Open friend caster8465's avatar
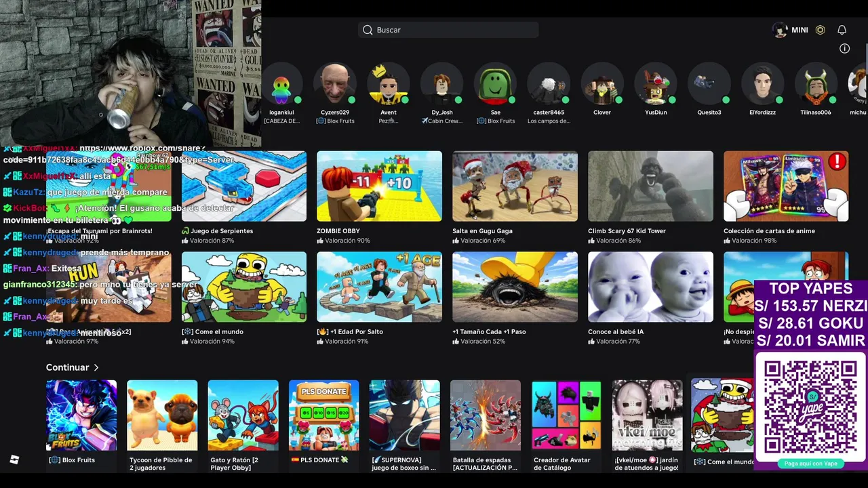 pyautogui.click(x=549, y=85)
